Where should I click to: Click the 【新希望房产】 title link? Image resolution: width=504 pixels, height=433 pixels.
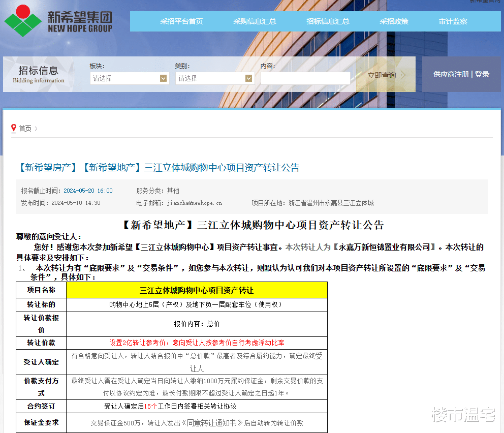pyautogui.click(x=48, y=168)
